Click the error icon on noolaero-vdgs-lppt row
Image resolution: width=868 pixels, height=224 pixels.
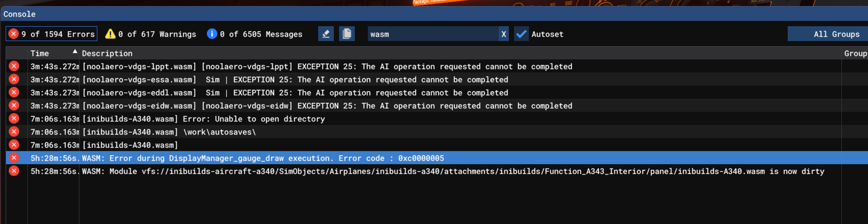coord(14,66)
